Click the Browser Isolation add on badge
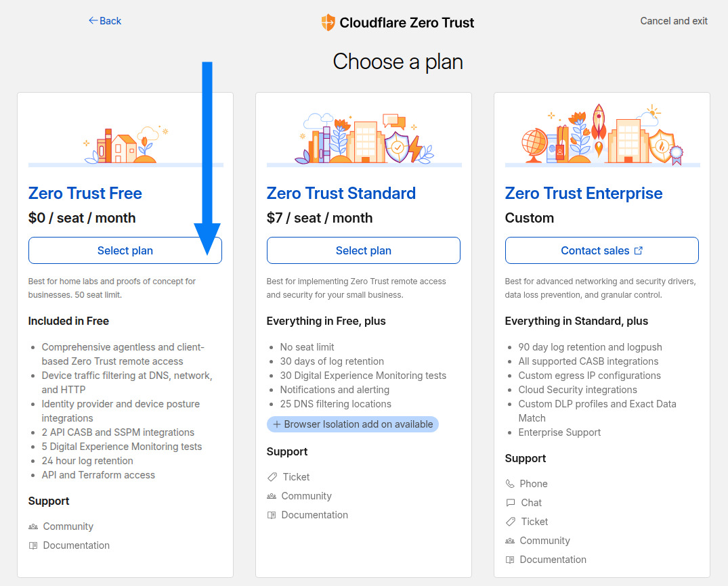 coord(352,424)
